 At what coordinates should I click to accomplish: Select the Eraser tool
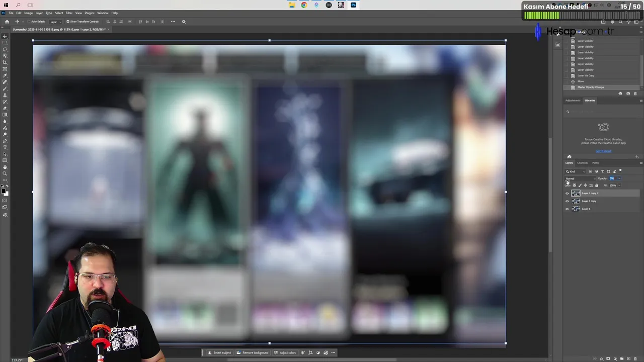pos(5,108)
